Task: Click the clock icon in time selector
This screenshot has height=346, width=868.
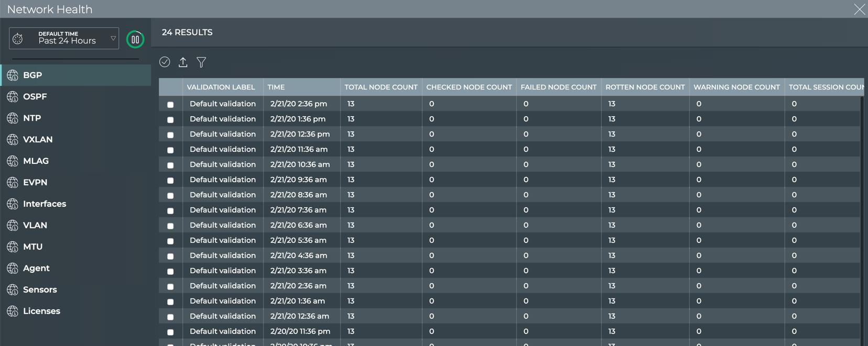Action: tap(18, 39)
